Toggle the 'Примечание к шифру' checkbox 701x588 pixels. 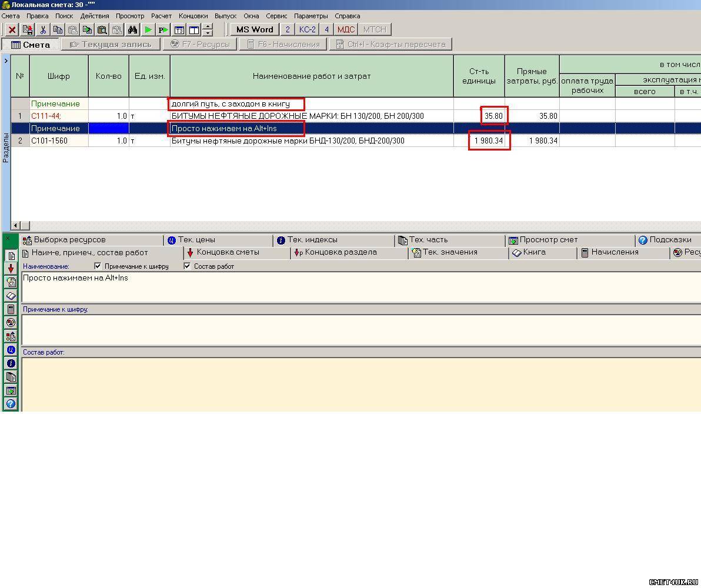pyautogui.click(x=98, y=266)
